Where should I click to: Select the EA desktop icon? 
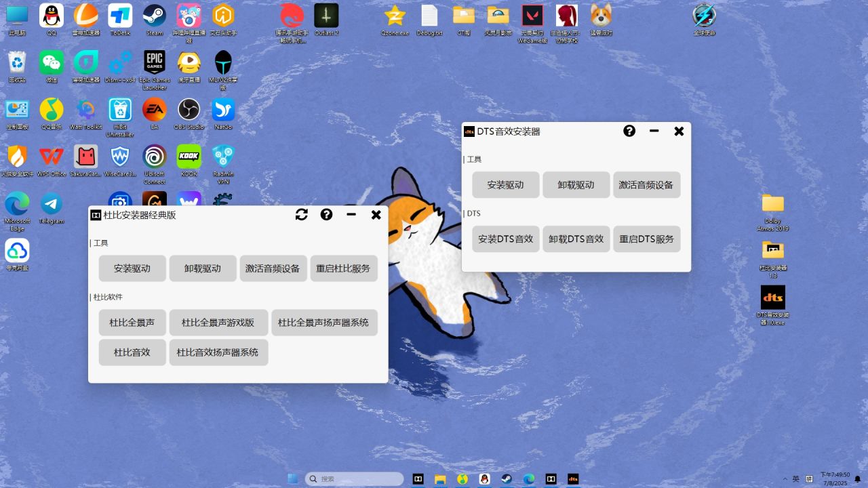coord(155,113)
